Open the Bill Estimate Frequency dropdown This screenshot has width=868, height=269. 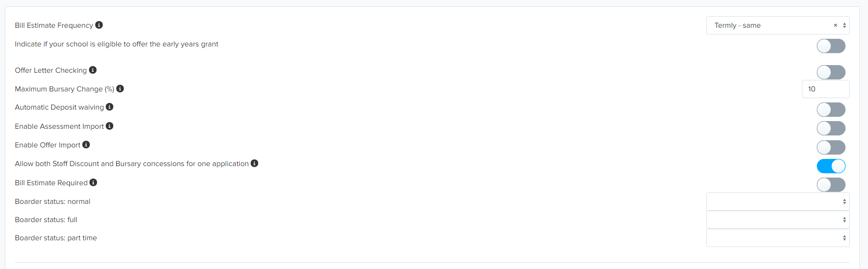pos(778,25)
